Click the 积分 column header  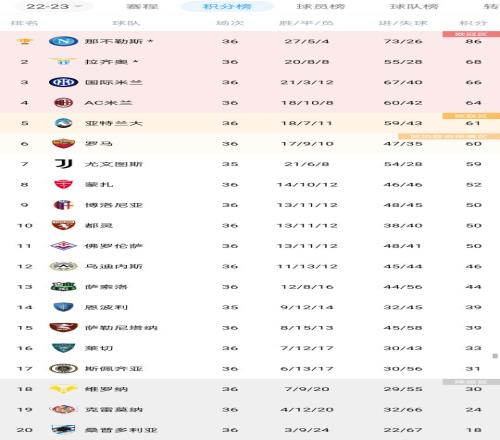473,23
